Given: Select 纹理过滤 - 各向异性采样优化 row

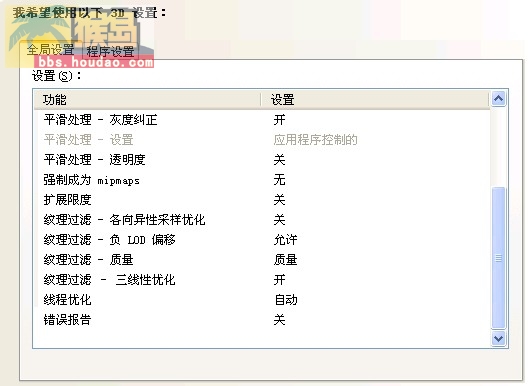Looking at the screenshot, I should coord(262,220).
